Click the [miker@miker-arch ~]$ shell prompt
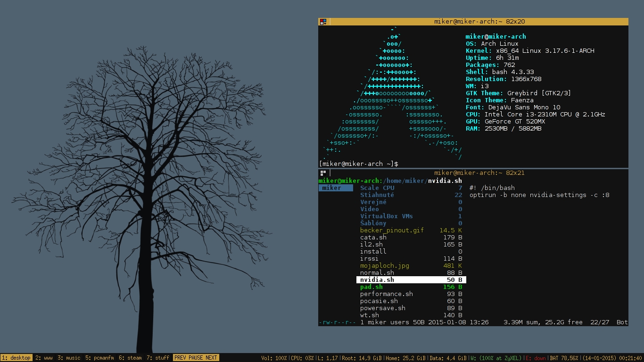The width and height of the screenshot is (644, 362). point(358,164)
